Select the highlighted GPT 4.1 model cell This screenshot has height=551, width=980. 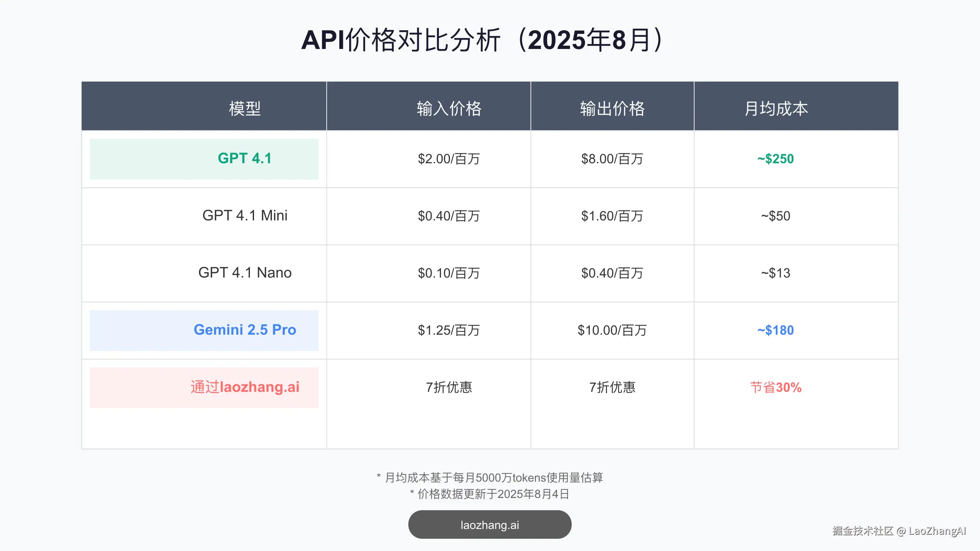pos(244,159)
